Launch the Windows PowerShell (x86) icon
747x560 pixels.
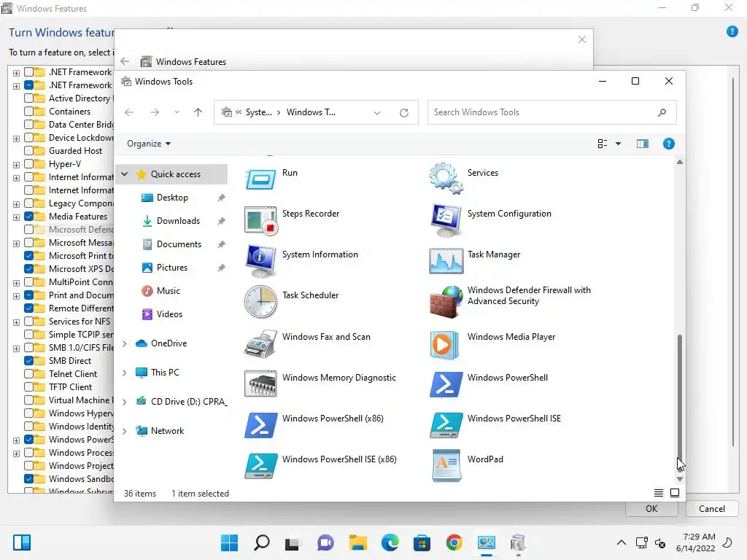[260, 425]
